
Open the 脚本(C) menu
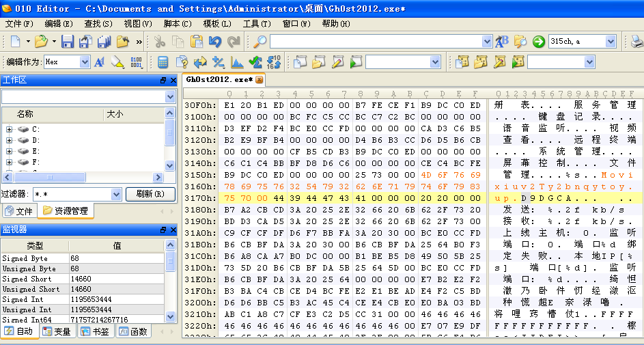pyautogui.click(x=178, y=24)
